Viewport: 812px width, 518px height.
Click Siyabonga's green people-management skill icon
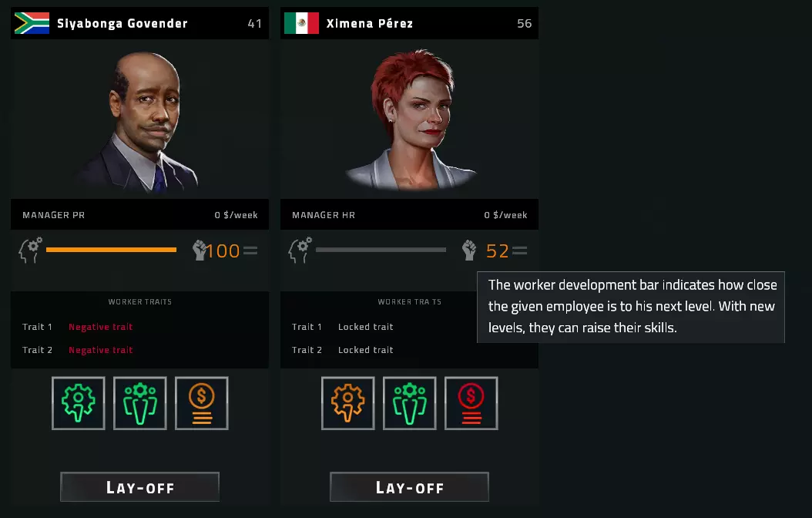[139, 403]
